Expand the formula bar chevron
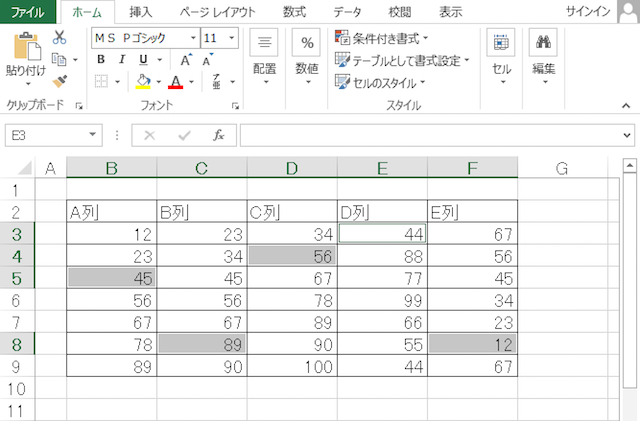Viewport: 640px width, 421px height. (627, 135)
